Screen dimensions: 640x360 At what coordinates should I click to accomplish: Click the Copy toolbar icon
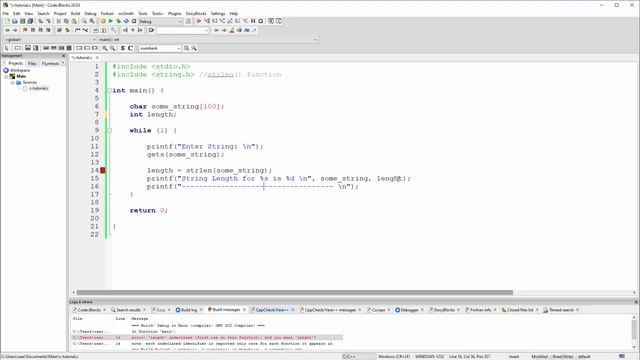pos(66,21)
